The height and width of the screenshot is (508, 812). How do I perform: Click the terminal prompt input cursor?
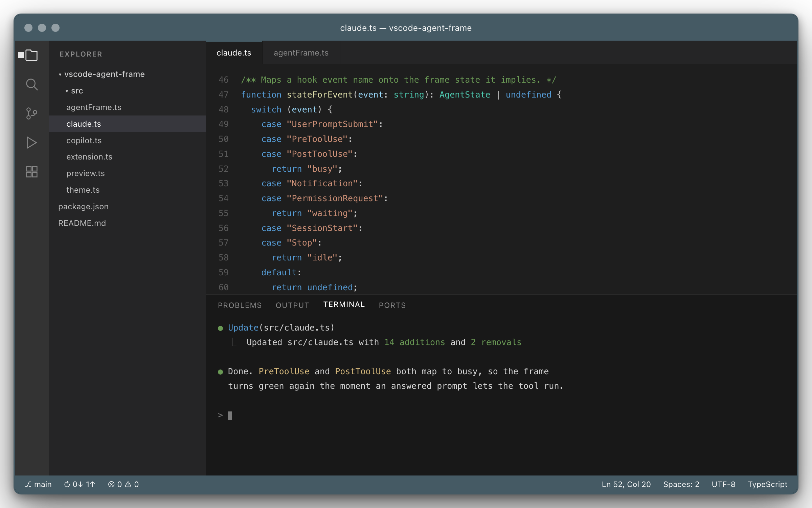[230, 416]
